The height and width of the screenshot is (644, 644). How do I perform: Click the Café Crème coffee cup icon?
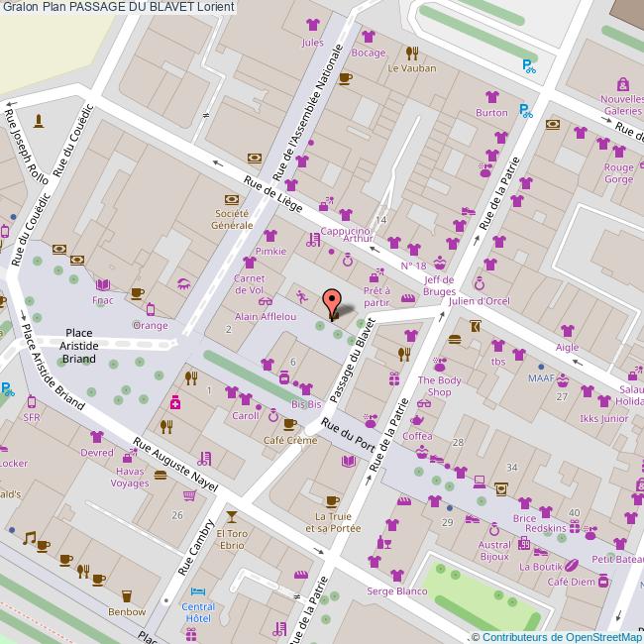[289, 424]
